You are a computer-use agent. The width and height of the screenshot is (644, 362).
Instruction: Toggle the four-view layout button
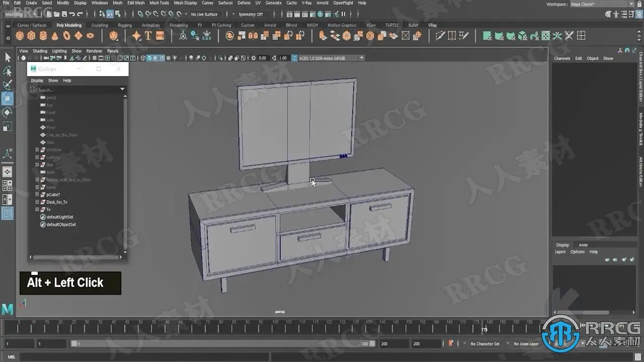coord(8,186)
